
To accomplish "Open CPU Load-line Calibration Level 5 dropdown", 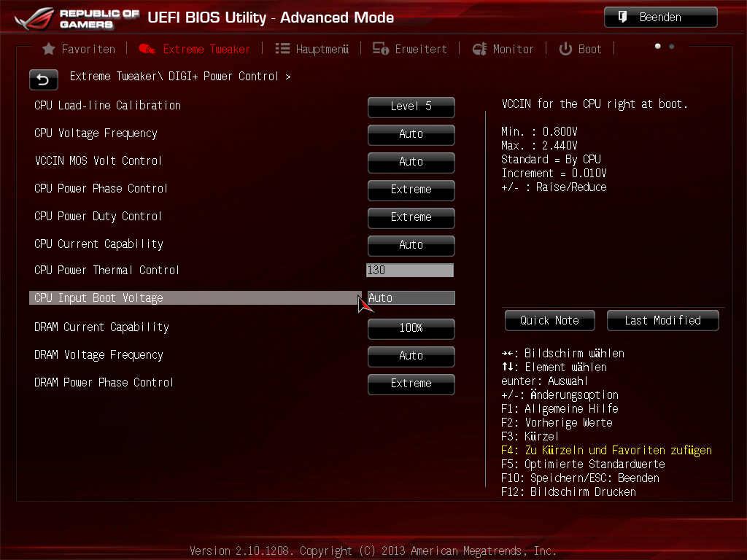I will coord(411,106).
